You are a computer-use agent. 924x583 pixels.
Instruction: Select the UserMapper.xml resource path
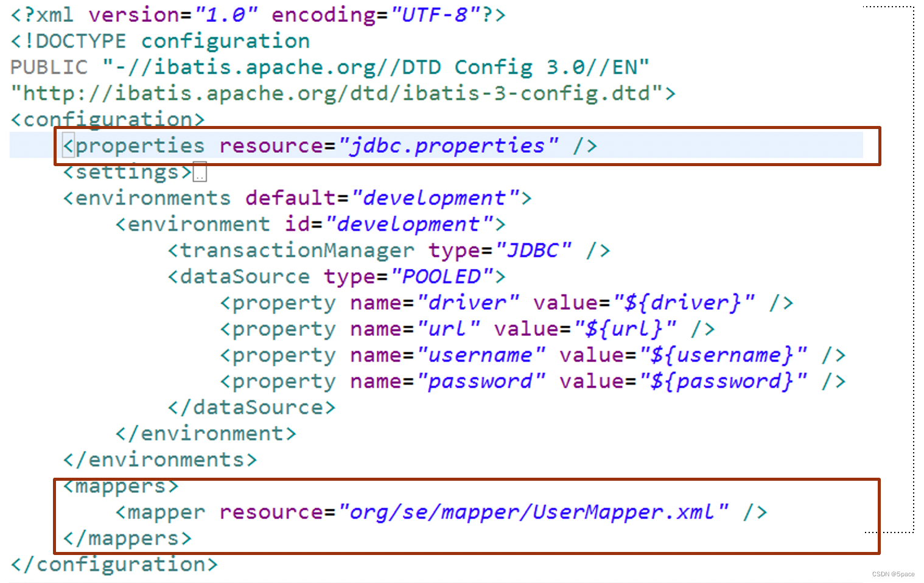533,512
